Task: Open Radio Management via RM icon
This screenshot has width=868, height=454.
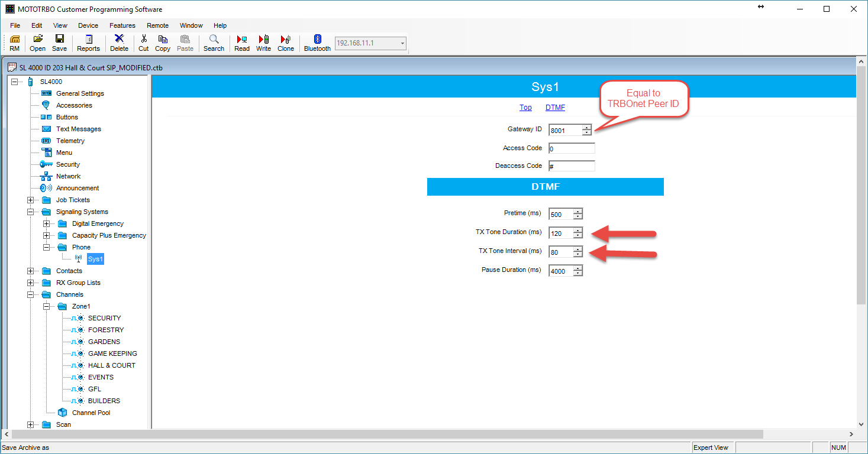Action: (15, 43)
